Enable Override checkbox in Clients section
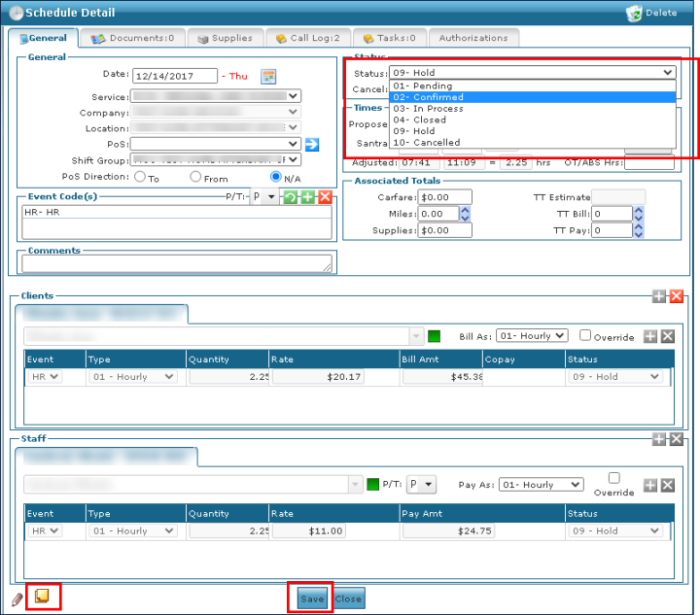 pos(584,335)
